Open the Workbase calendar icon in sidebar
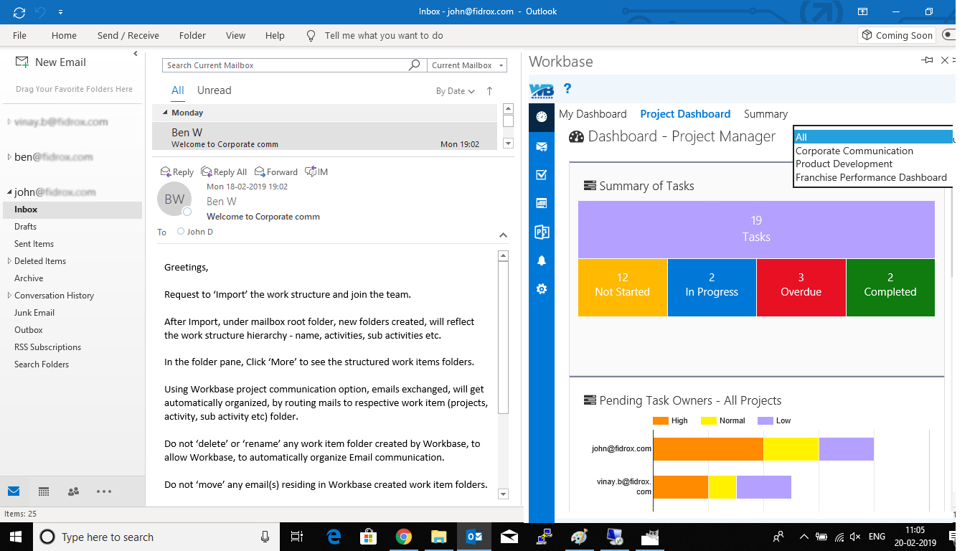This screenshot has width=980, height=551. [x=542, y=203]
